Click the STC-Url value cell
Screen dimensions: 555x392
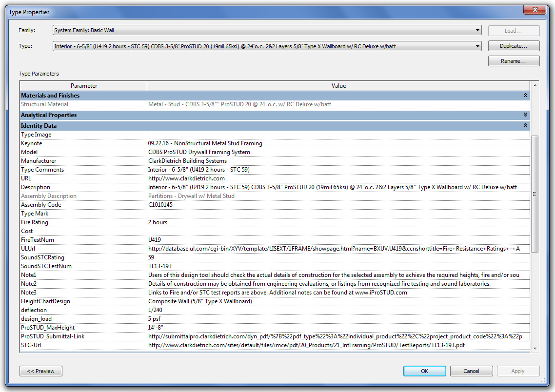(x=338, y=345)
